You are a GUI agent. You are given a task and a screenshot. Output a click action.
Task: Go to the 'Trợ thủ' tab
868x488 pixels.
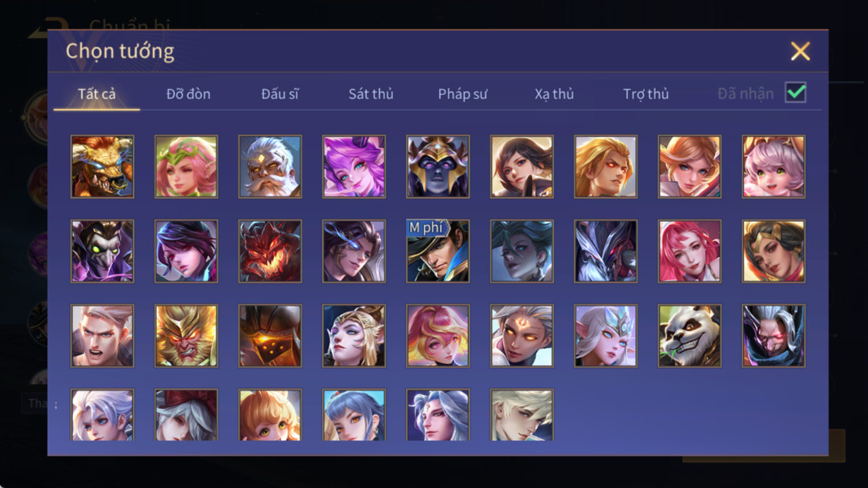646,94
